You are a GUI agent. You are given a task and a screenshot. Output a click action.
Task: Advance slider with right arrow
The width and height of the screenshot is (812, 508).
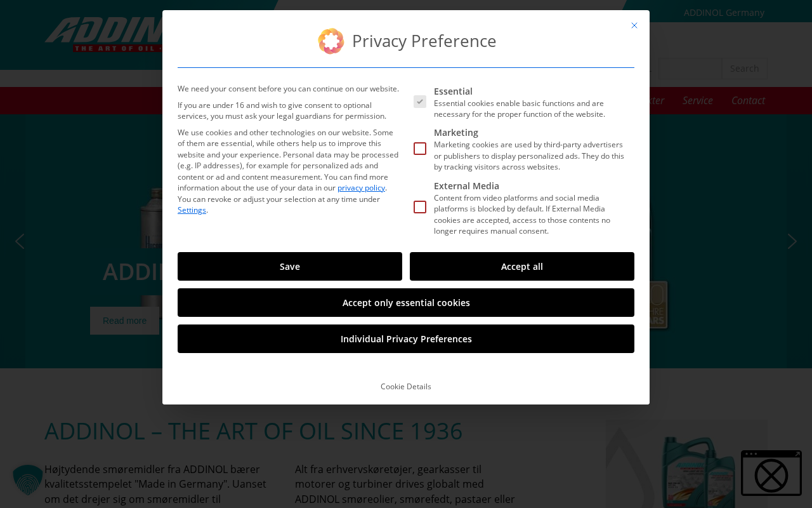(792, 241)
